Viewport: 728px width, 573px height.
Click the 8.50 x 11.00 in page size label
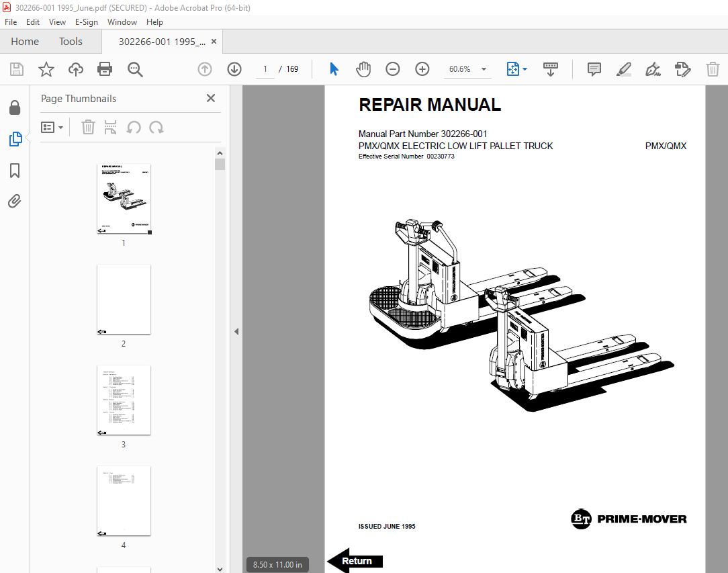click(x=277, y=565)
